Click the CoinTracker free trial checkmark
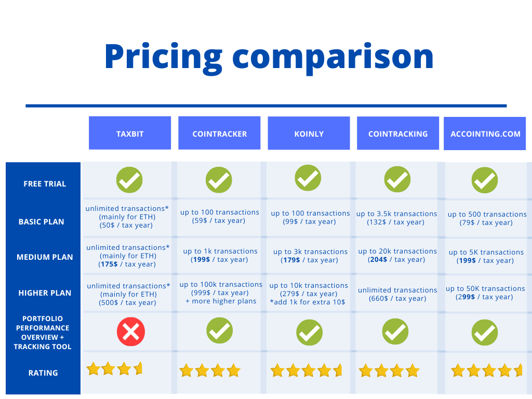This screenshot has height=399, width=532. pos(219,180)
